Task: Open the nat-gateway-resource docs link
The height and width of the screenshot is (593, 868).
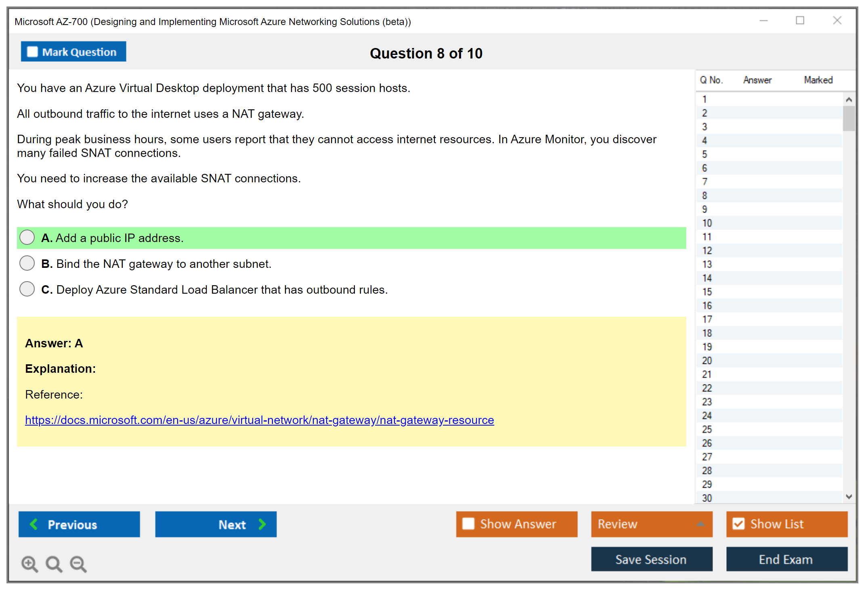Action: (x=259, y=420)
